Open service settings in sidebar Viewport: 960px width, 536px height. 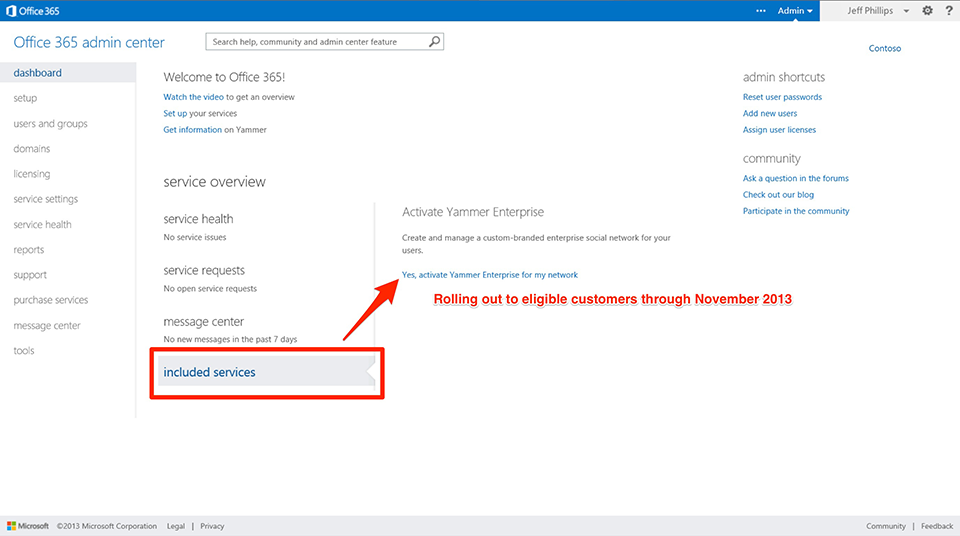pyautogui.click(x=45, y=199)
